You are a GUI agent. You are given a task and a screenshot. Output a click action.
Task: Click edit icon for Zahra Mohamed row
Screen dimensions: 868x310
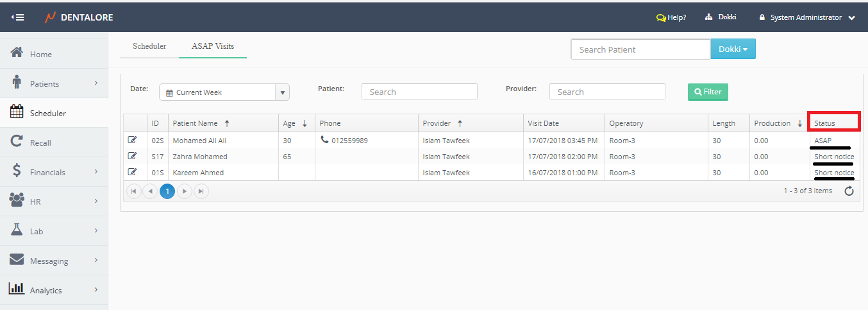tap(133, 156)
